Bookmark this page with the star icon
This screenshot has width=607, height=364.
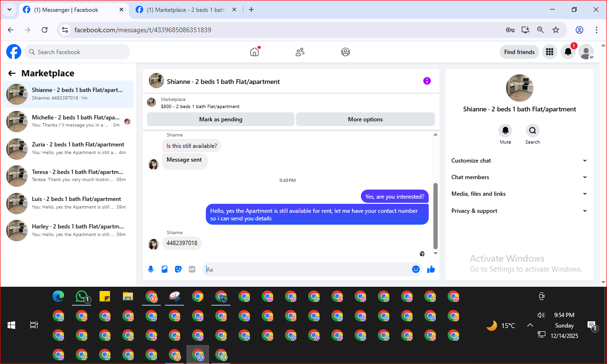556,30
